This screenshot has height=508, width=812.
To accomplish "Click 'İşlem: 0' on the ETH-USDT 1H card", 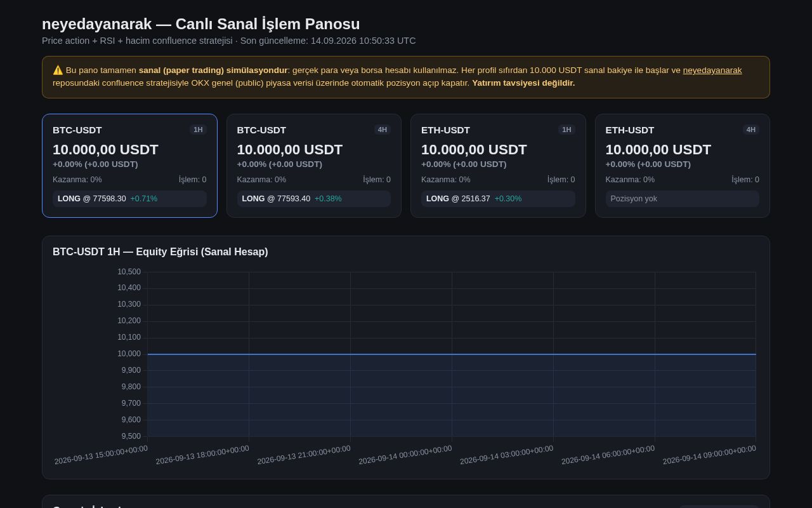I will [x=561, y=180].
